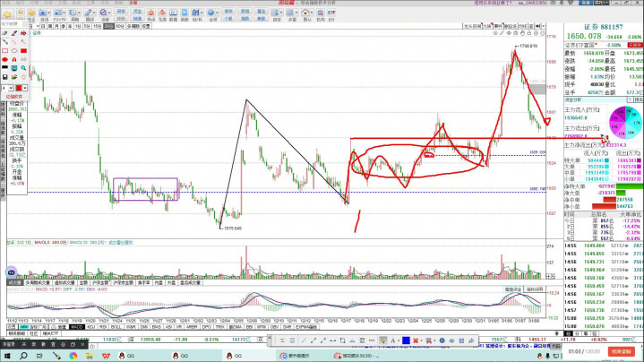Click the open folder icon in palette
This screenshot has height=362, width=644.
[14, 77]
